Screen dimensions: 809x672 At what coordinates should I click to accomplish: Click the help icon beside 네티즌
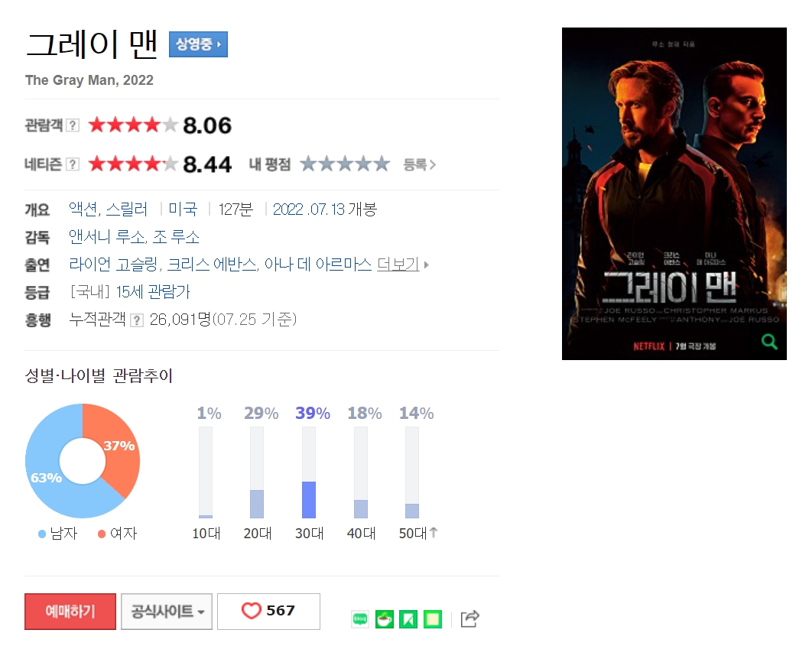(x=73, y=164)
